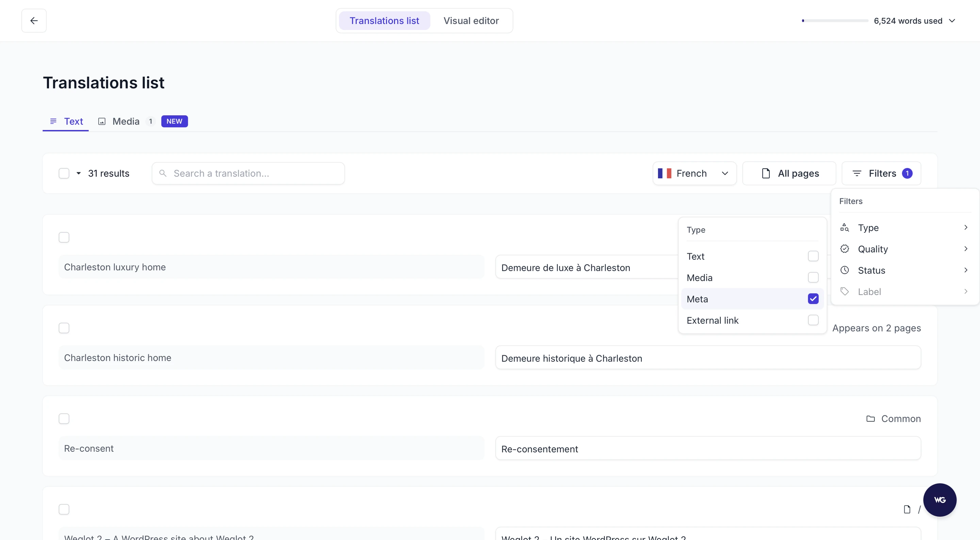Click the Label tag icon

(x=845, y=291)
